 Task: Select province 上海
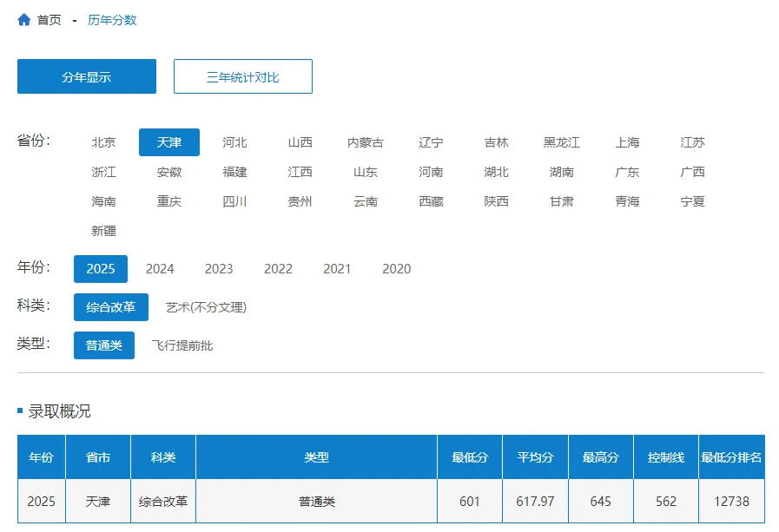pyautogui.click(x=627, y=142)
